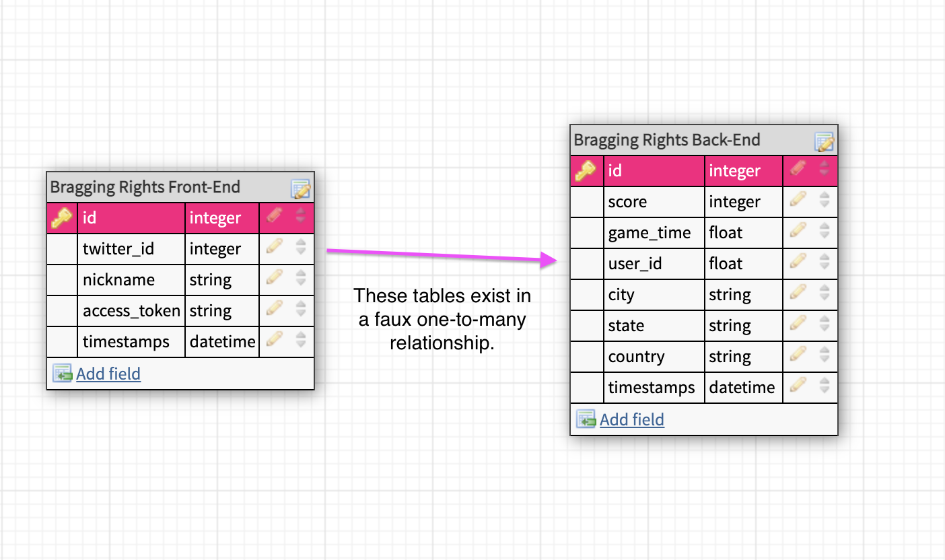Click the string type of country
The height and width of the screenshot is (560, 945).
pos(730,357)
